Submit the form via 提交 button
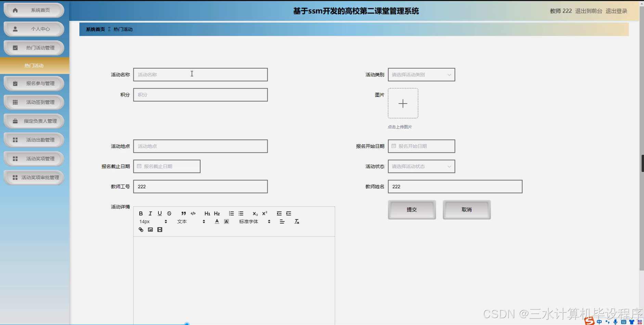The height and width of the screenshot is (325, 644). [x=411, y=209]
